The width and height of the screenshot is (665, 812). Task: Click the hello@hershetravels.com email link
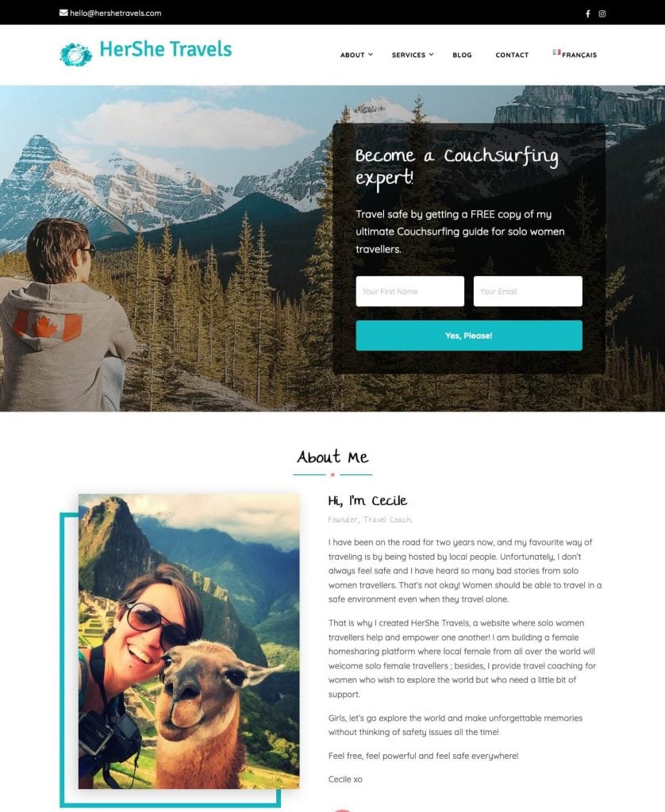pos(116,13)
